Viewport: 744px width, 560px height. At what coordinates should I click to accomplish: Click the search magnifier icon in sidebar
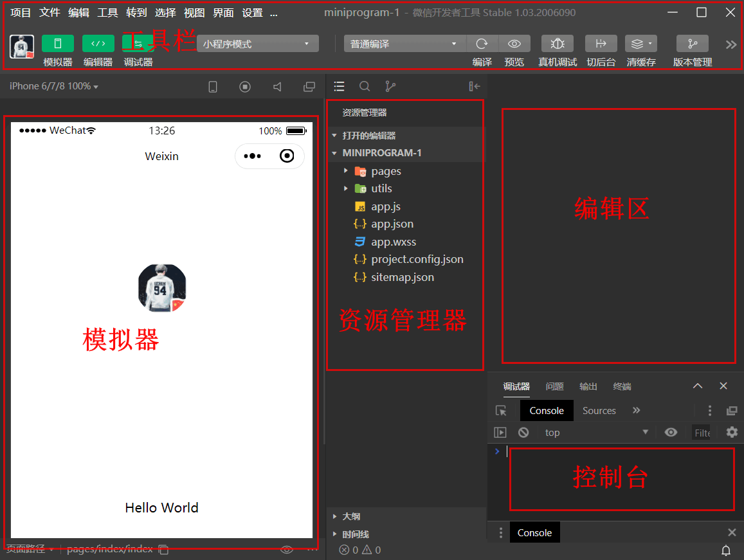coord(365,86)
